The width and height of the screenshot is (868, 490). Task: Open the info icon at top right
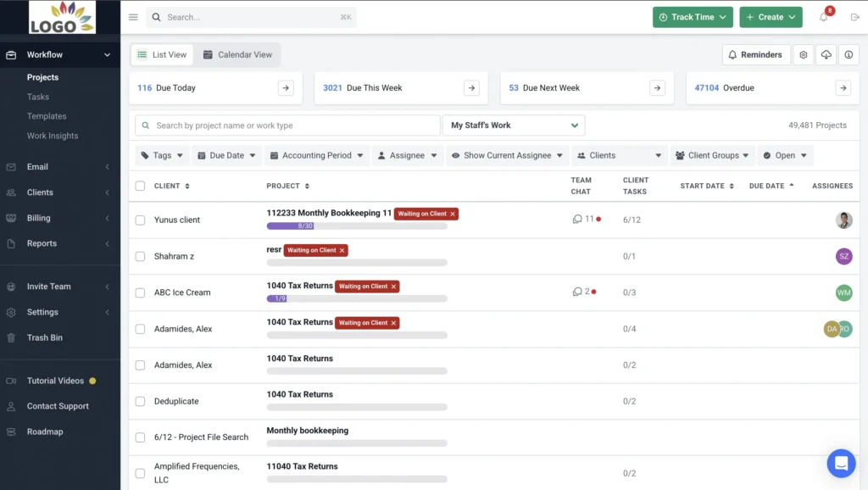pos(849,54)
